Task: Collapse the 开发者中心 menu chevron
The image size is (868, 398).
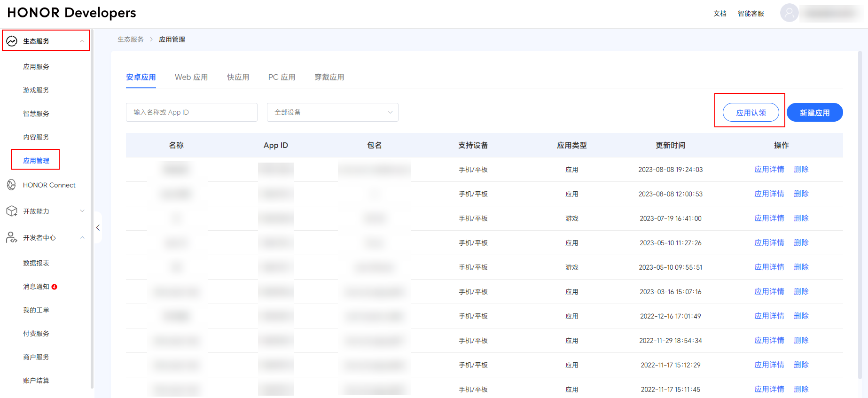Action: (x=82, y=237)
